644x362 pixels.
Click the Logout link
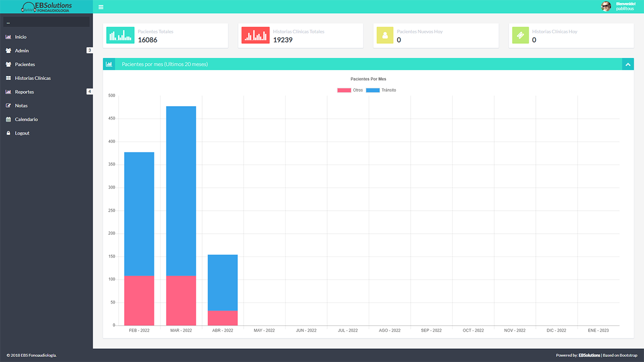click(22, 133)
